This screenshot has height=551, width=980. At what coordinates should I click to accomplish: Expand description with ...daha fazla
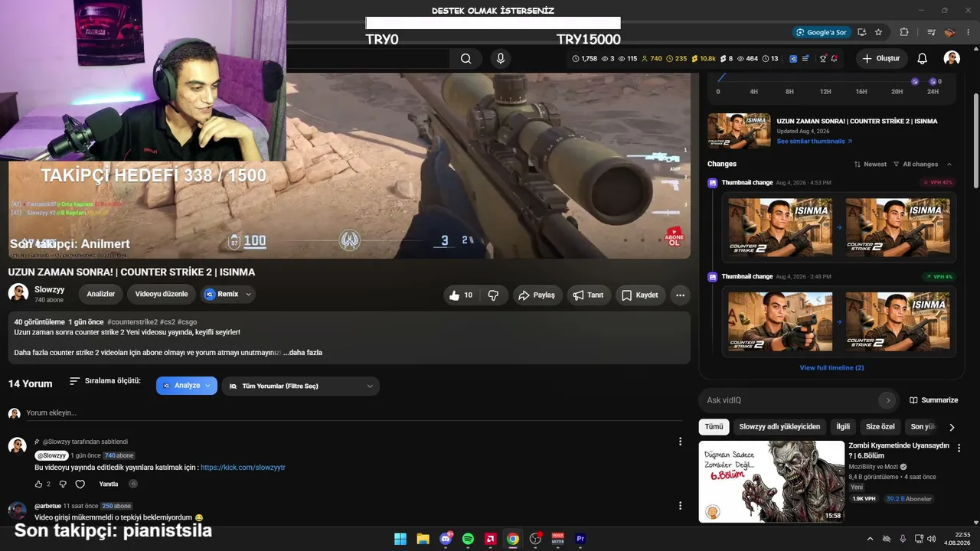click(302, 353)
